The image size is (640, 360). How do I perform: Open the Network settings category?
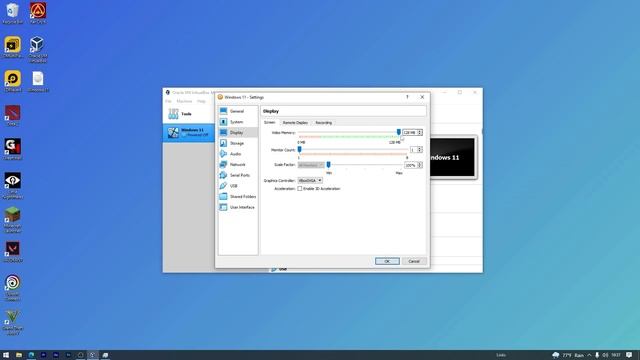coord(238,164)
